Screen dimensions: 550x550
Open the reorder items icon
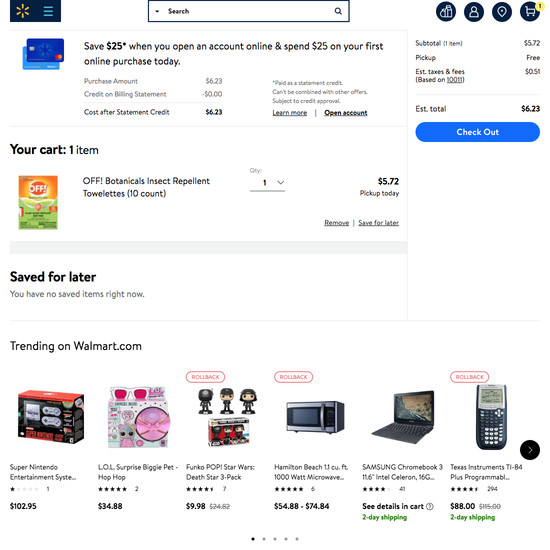point(446,12)
